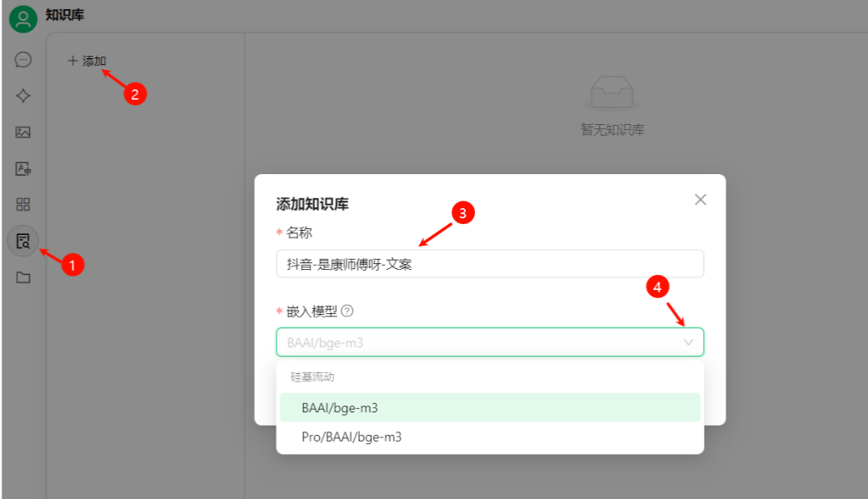This screenshot has height=499, width=868.
Task: Open the image painting sidebar icon
Action: tap(23, 132)
